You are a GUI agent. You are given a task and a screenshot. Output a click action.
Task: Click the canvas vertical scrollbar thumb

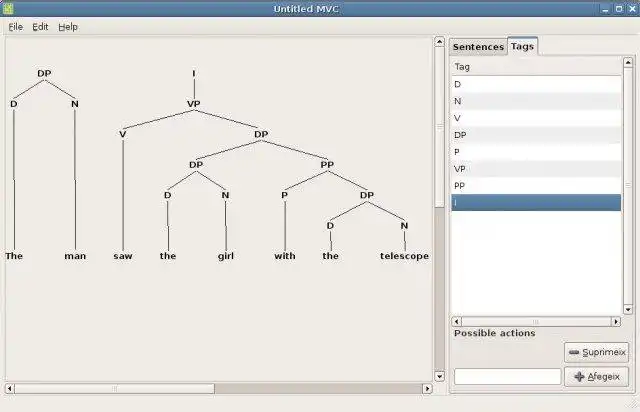point(439,127)
